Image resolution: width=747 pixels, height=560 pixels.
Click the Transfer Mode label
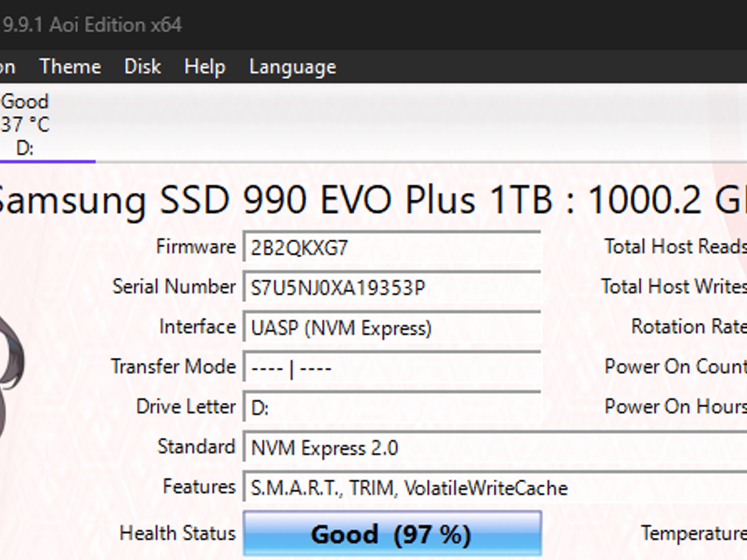[x=174, y=366]
